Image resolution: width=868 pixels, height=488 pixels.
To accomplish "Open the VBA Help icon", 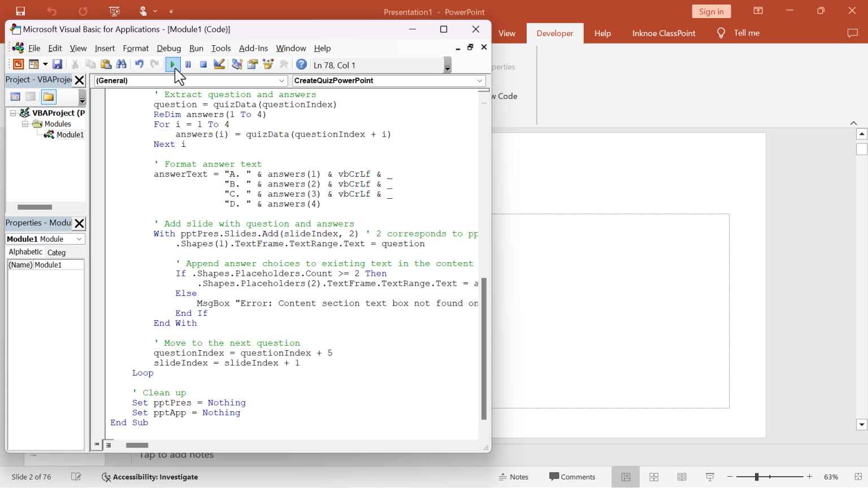I will (301, 64).
